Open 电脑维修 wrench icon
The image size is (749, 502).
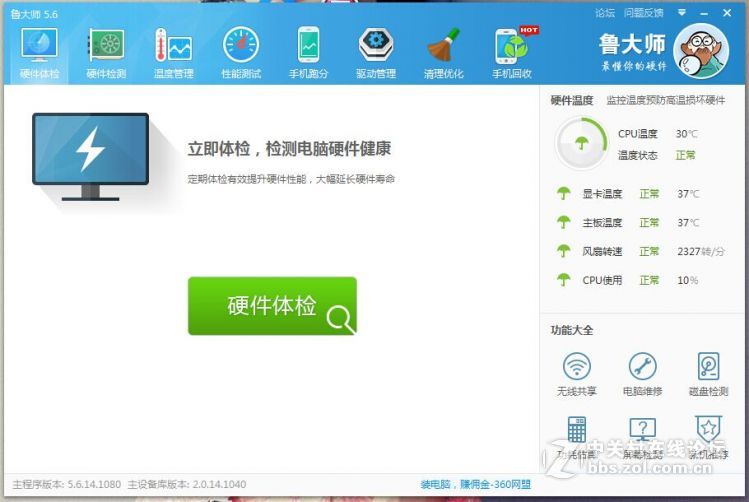(642, 366)
